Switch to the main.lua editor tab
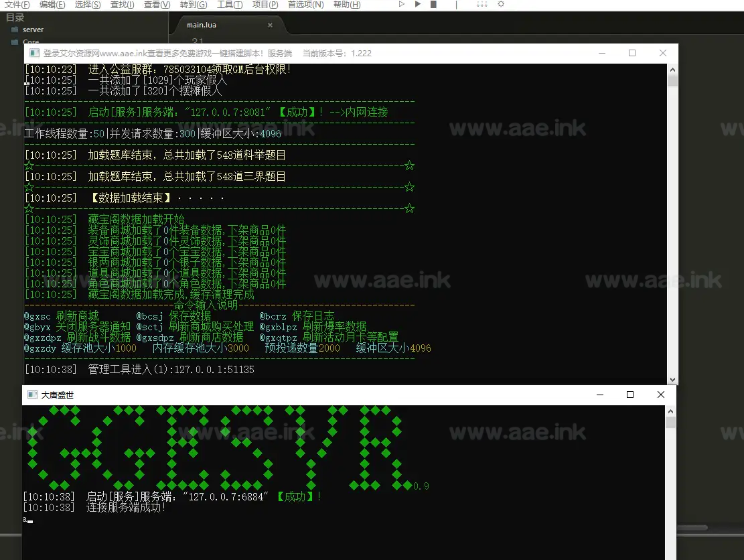Image resolution: width=744 pixels, height=560 pixels. (x=202, y=25)
